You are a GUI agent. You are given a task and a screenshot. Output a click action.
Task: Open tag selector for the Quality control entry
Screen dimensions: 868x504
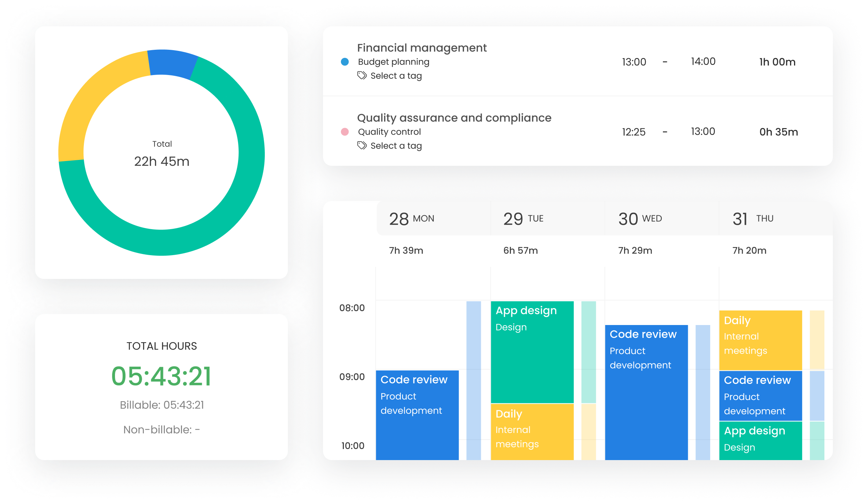(396, 146)
